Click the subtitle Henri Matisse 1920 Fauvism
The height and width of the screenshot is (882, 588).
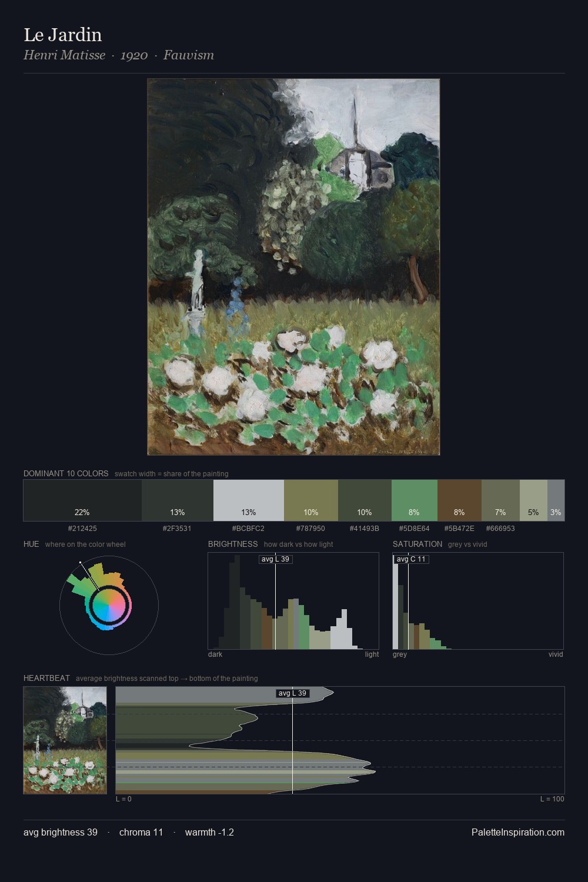[x=119, y=55]
